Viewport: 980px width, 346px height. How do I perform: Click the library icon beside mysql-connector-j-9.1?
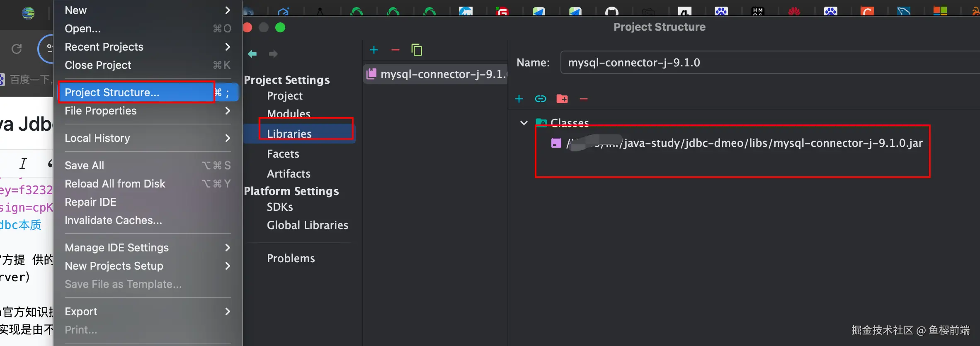click(371, 74)
